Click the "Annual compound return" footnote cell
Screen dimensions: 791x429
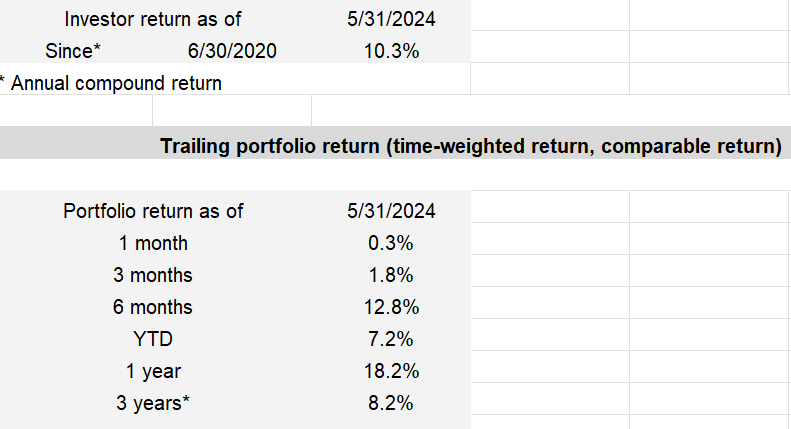click(115, 82)
